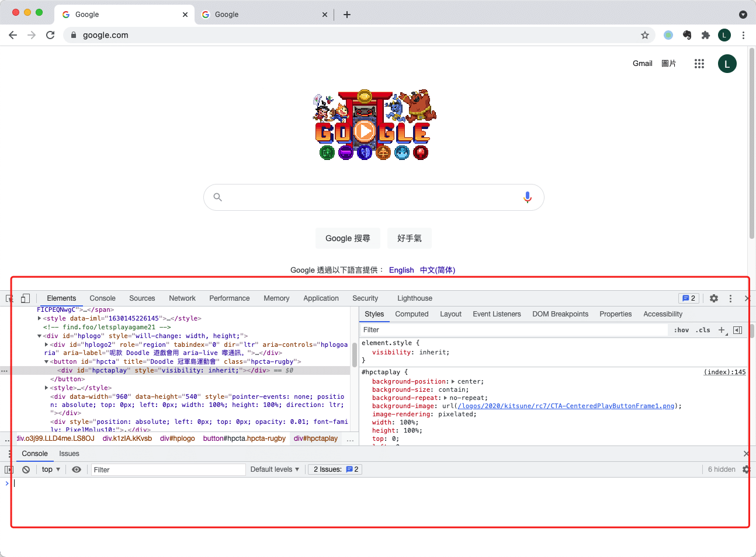The height and width of the screenshot is (557, 756).
Task: Clear the console using the prohibition icon
Action: [25, 469]
